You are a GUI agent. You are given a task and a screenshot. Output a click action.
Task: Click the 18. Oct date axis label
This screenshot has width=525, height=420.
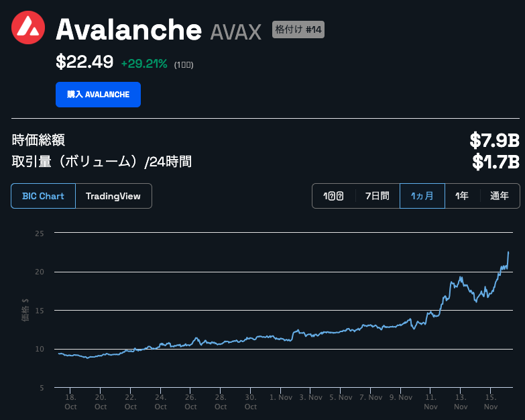[x=70, y=402]
